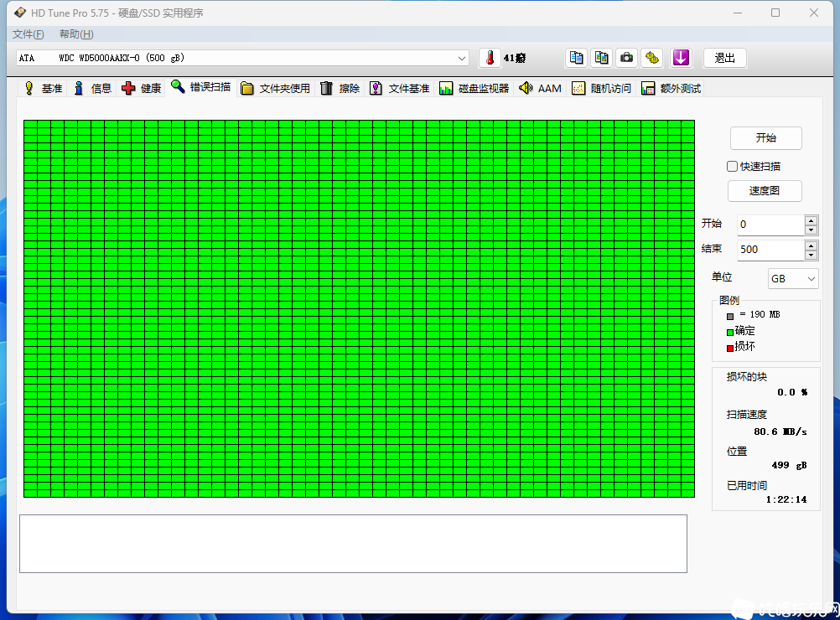Click the 499 gB position value
This screenshot has height=620, width=840.
point(789,465)
